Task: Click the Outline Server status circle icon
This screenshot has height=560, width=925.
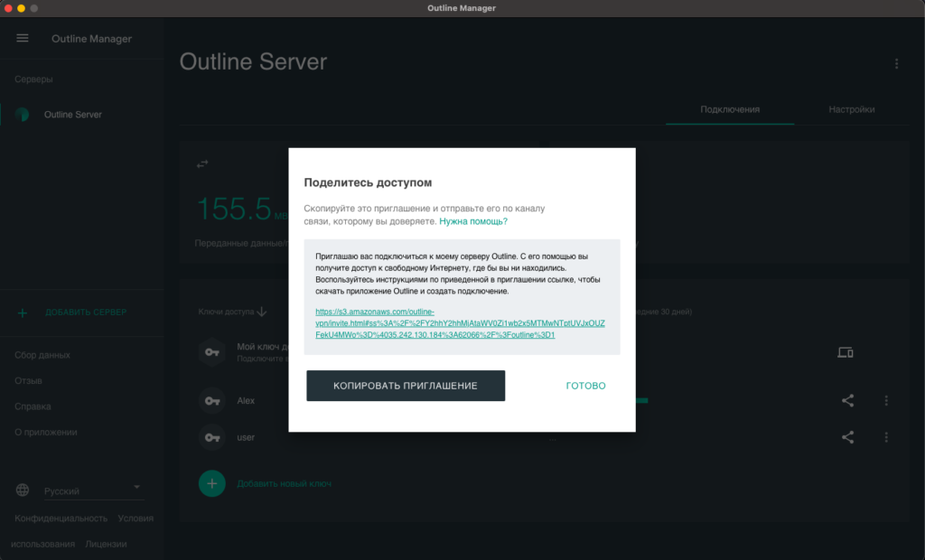Action: pyautogui.click(x=23, y=115)
